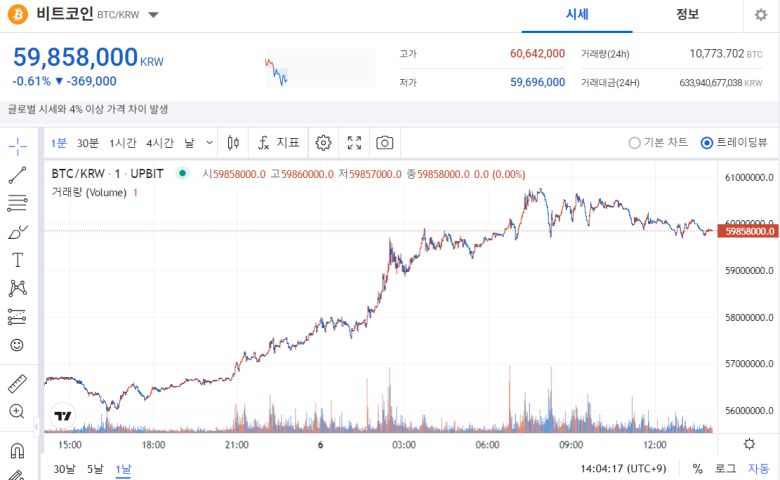Click the 거래량 (Volume) indicator legend
This screenshot has width=780, height=480.
pyautogui.click(x=89, y=192)
